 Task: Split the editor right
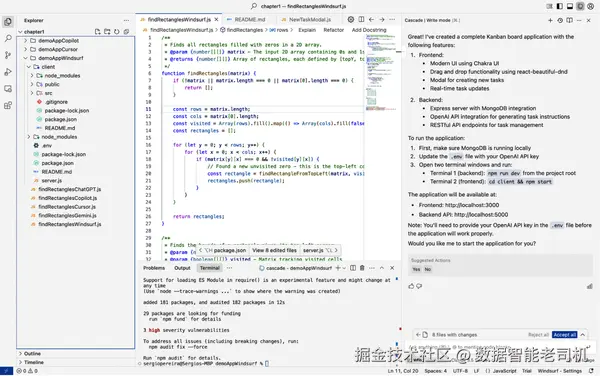tap(361, 19)
